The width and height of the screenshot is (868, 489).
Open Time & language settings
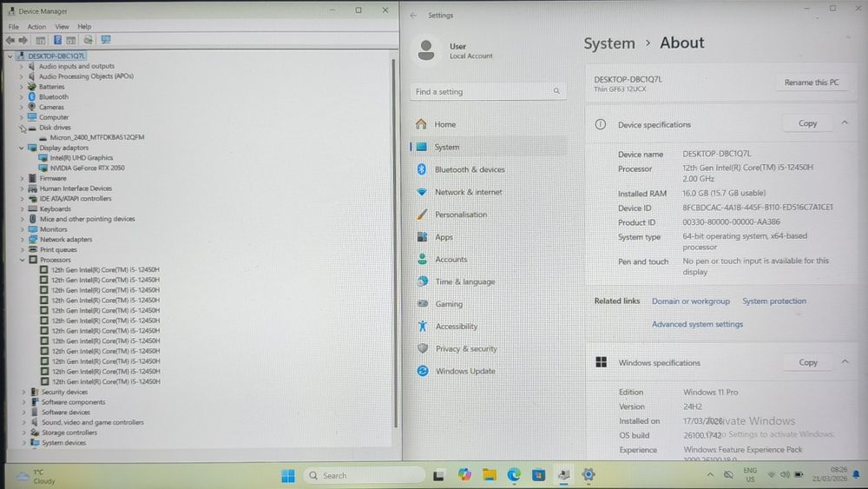click(488, 281)
